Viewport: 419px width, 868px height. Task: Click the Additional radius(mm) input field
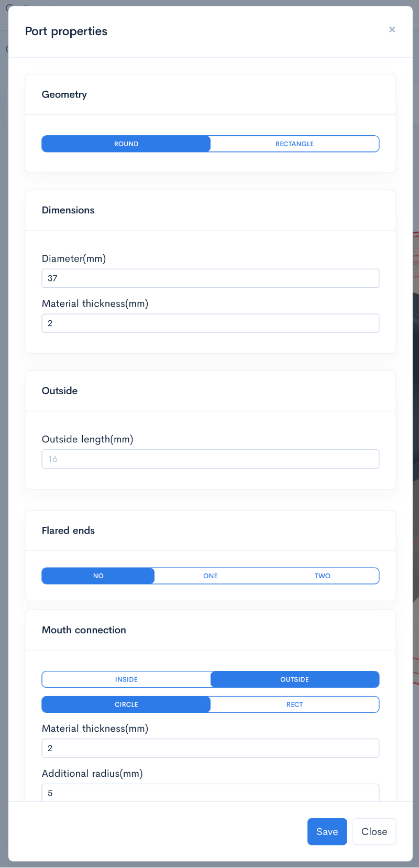(x=210, y=793)
